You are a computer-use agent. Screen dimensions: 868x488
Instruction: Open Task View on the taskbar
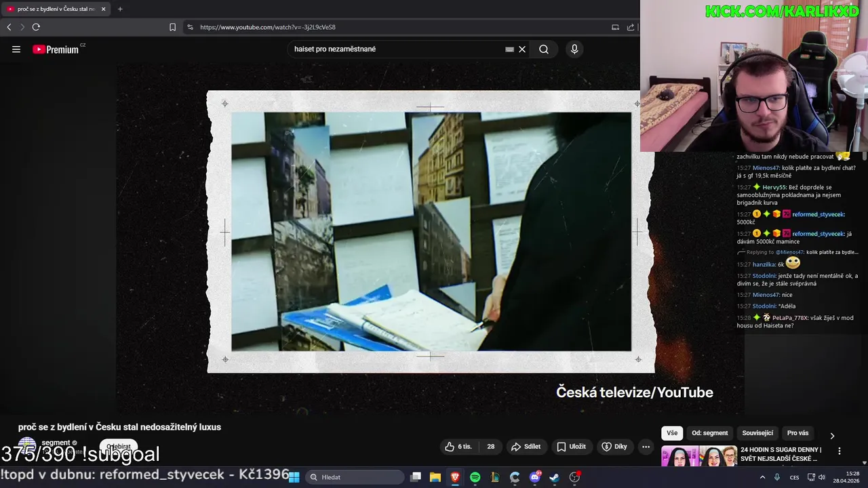(416, 477)
